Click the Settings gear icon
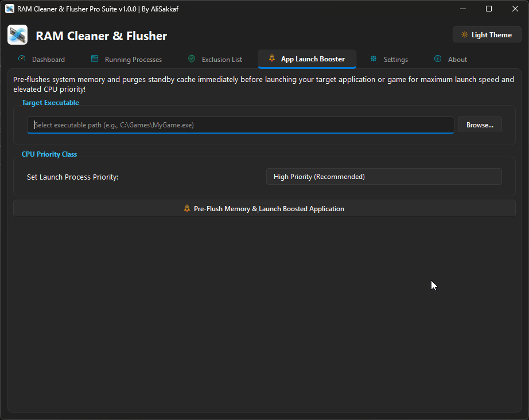The height and width of the screenshot is (420, 529). 374,59
